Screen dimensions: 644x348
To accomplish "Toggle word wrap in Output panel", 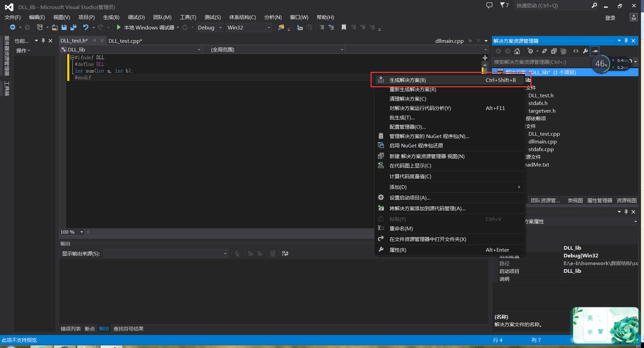I will (x=285, y=253).
